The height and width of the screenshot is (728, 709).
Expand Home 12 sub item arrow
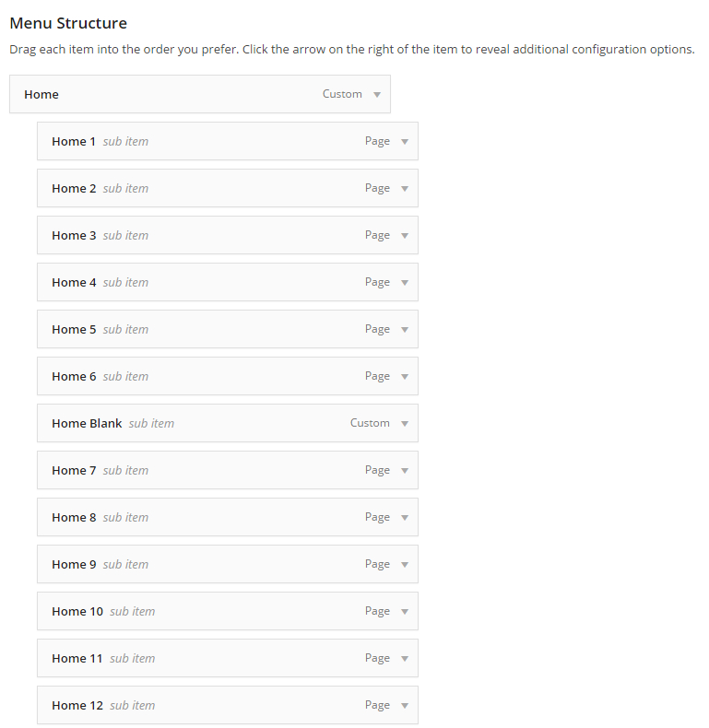405,705
